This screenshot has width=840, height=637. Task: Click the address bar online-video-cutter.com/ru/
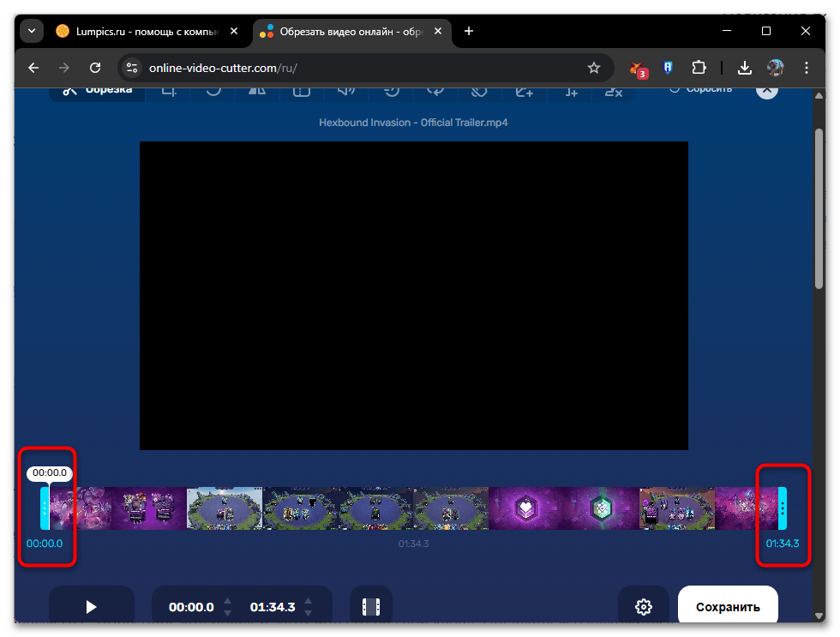pos(364,68)
